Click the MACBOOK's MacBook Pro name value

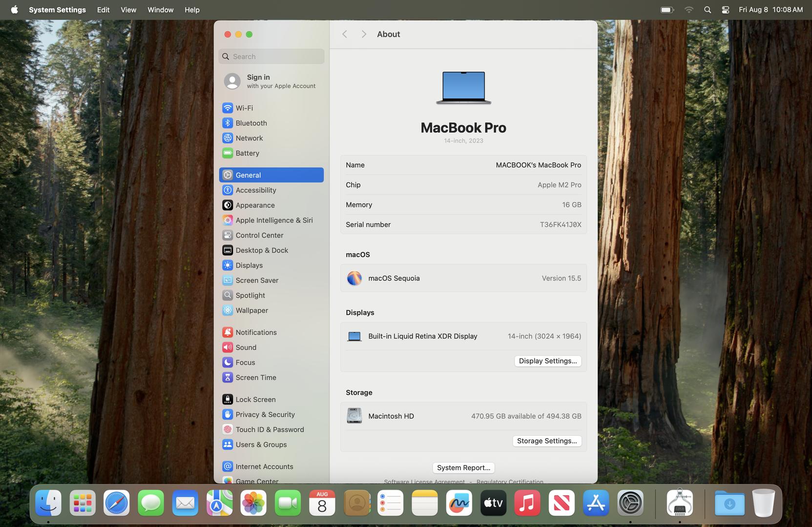pos(538,165)
